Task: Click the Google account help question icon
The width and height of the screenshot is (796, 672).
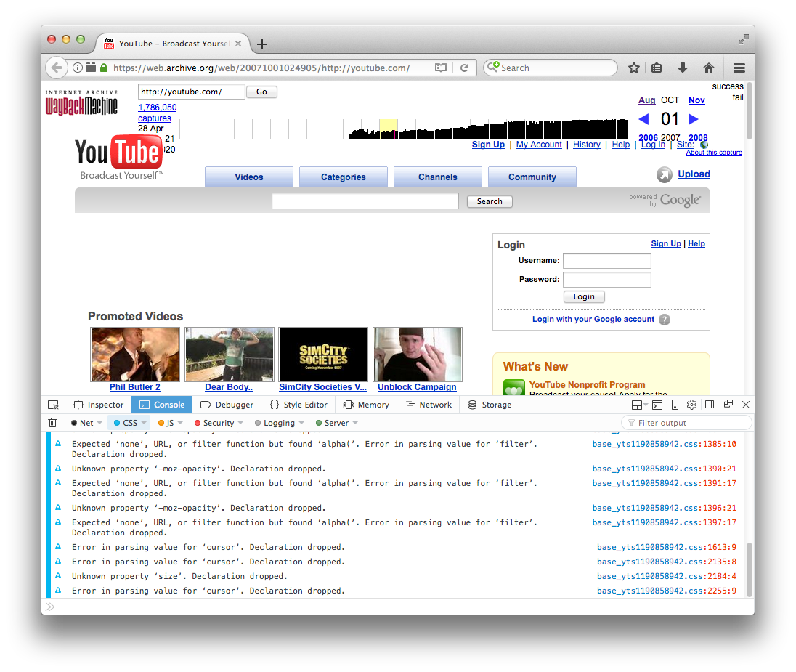Action: point(664,320)
